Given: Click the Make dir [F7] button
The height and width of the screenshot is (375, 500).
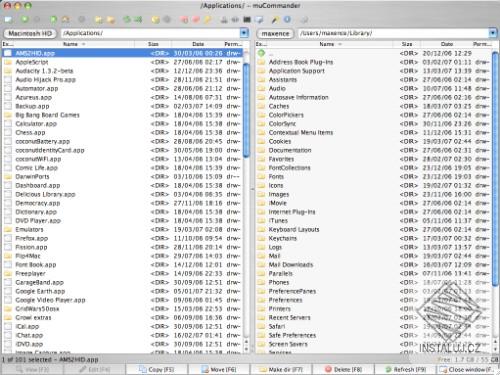Looking at the screenshot, I should tap(281, 369).
